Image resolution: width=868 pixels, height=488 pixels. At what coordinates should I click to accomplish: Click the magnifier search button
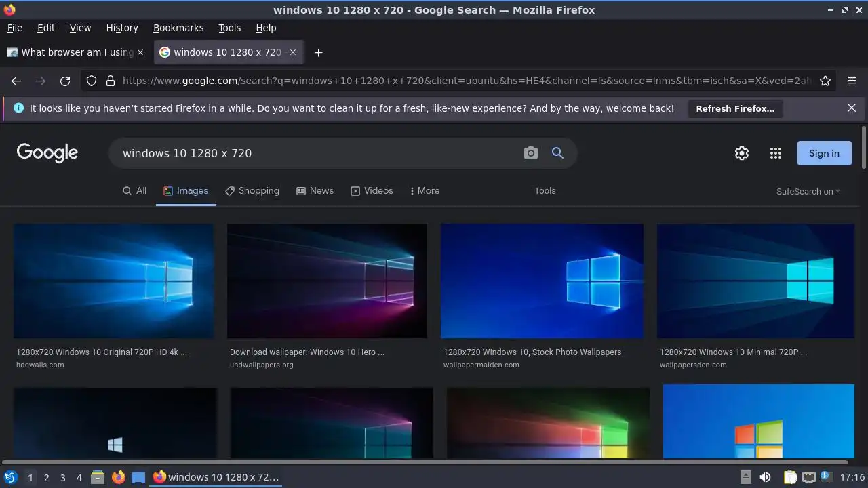pos(557,153)
